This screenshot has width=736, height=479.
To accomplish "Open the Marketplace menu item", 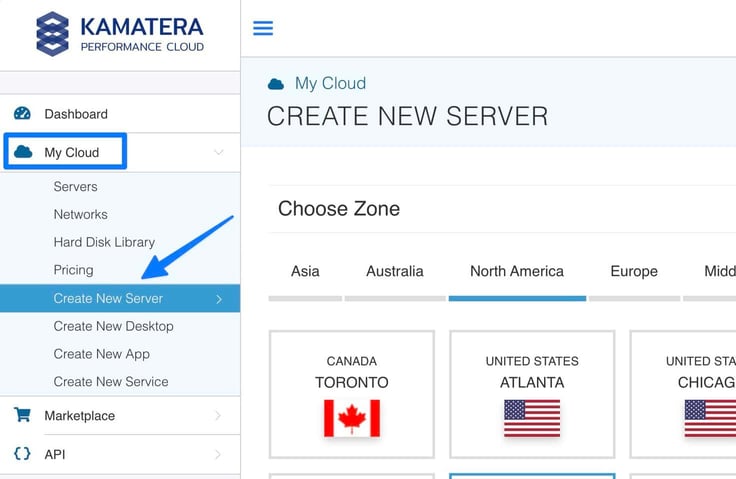I will pos(120,416).
